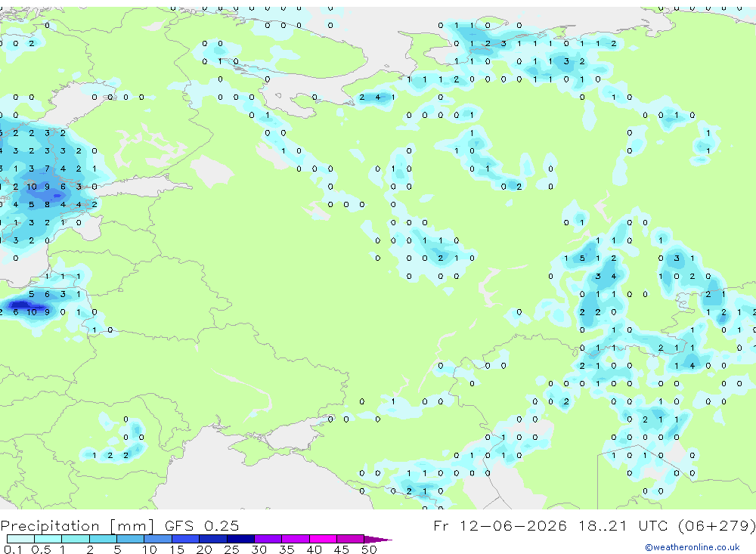Click the 20–25 mm legend color box
Screen dimensions: 756x554
(x=212, y=539)
